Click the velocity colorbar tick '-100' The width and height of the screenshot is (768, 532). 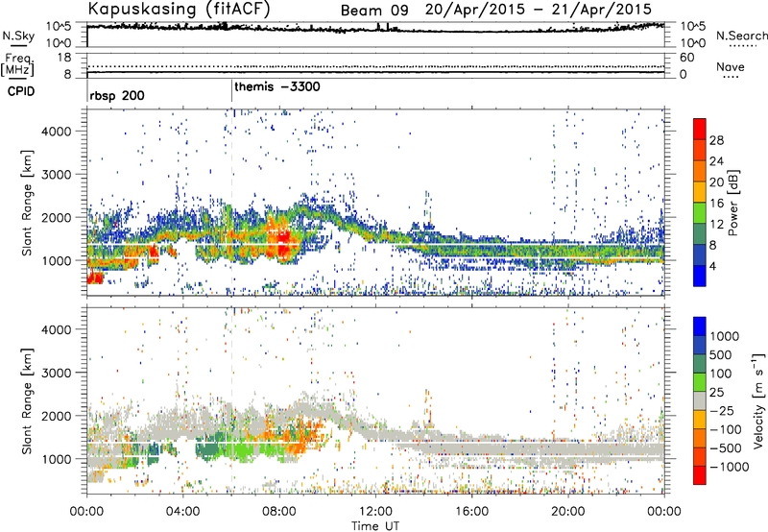point(726,429)
